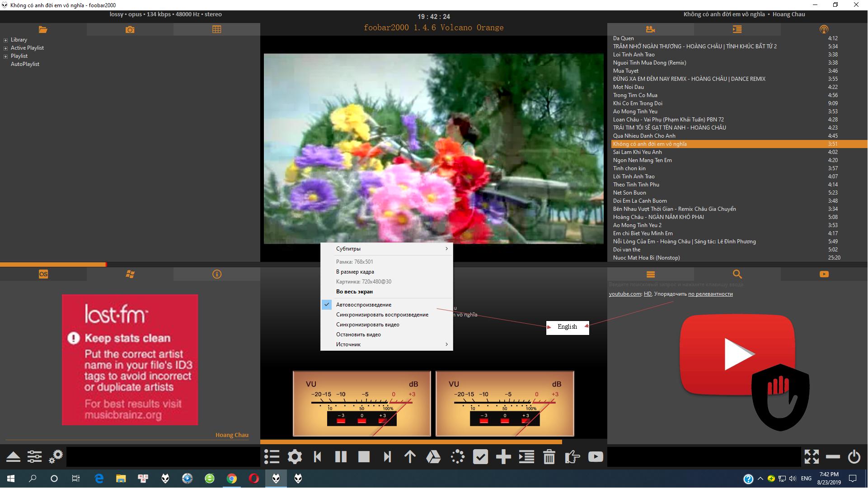
Task: Toggle fullscreen with the expand arrows icon
Action: click(x=812, y=457)
